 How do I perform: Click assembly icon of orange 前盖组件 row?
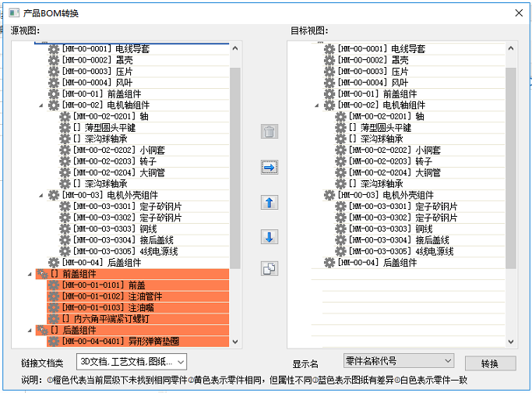pos(42,274)
